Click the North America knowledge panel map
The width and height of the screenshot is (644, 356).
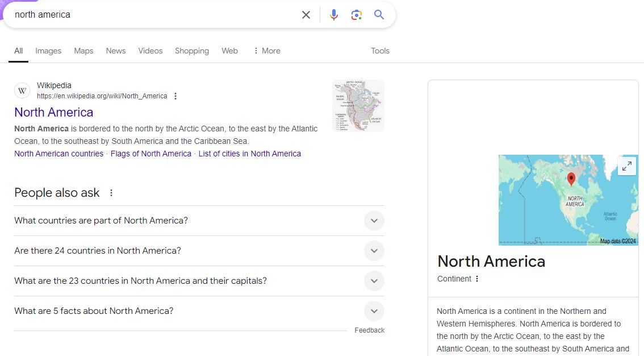pos(568,200)
